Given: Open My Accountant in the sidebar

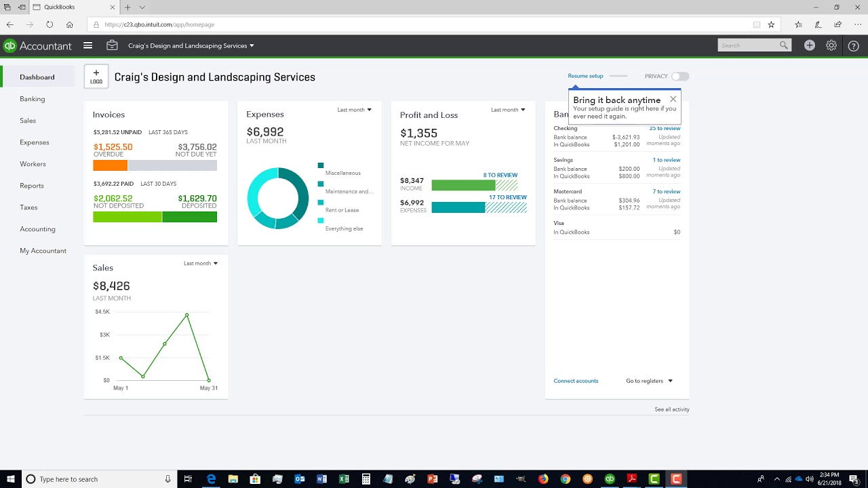Looking at the screenshot, I should pyautogui.click(x=43, y=251).
